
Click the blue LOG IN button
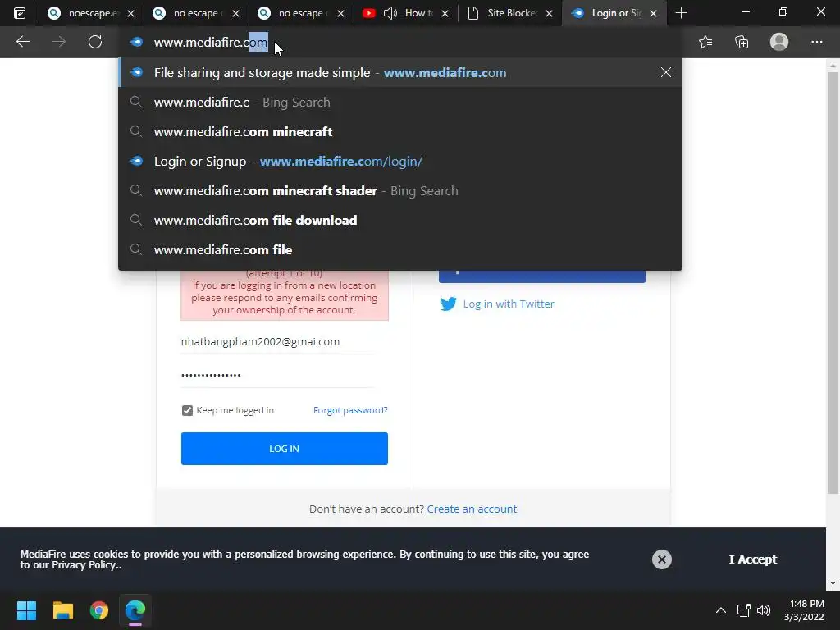pyautogui.click(x=285, y=449)
